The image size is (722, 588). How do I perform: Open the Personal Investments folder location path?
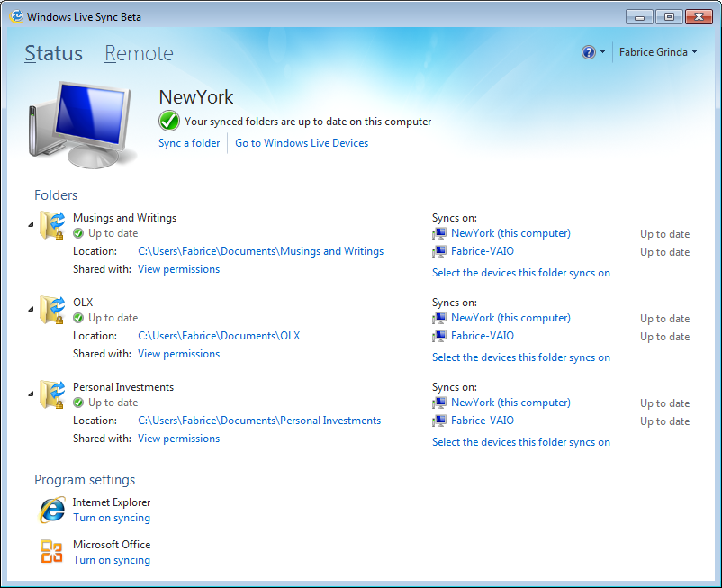[x=259, y=421]
